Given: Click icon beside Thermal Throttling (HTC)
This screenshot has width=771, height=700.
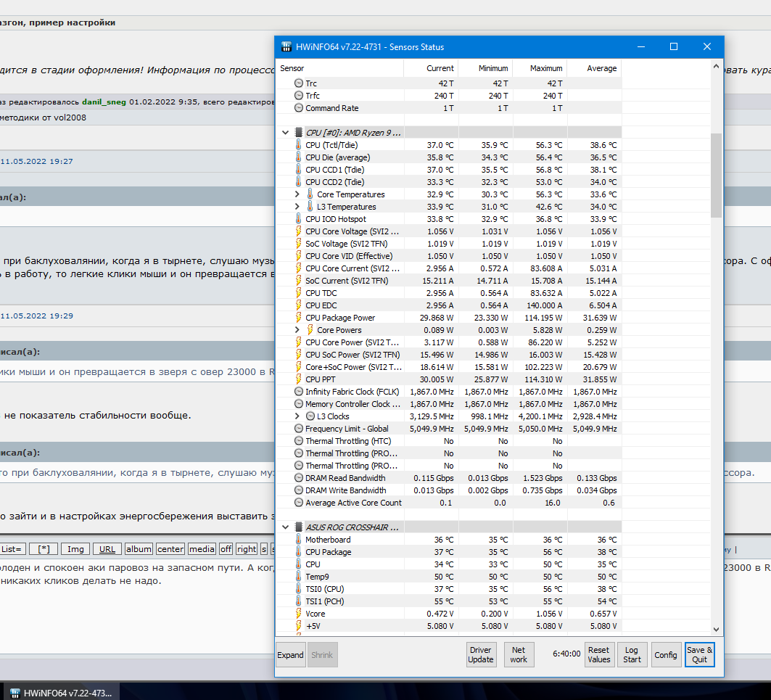Looking at the screenshot, I should pos(299,441).
